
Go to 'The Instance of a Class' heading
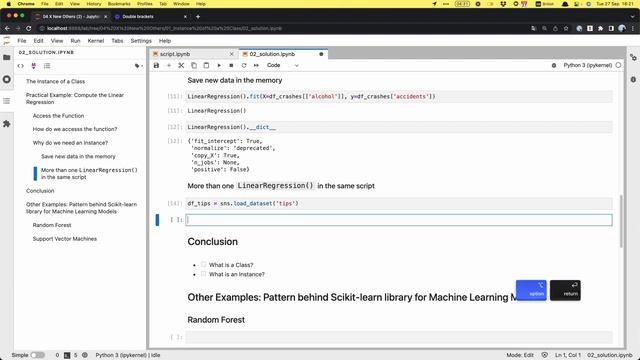[x=56, y=81]
